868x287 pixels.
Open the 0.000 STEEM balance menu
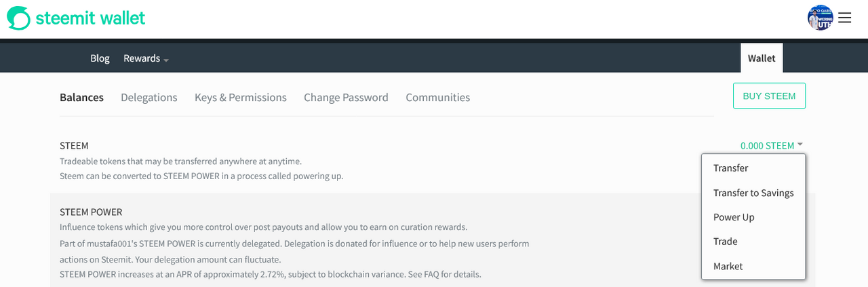tap(767, 146)
